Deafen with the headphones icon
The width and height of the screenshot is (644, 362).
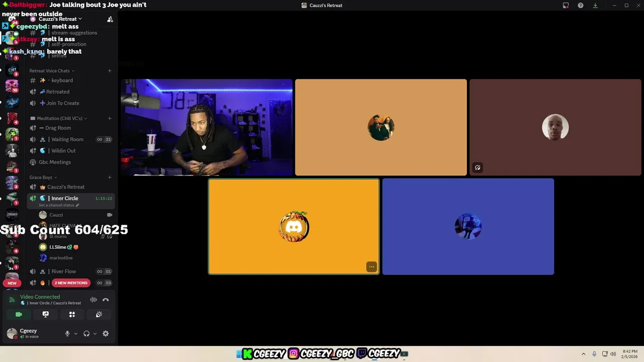(x=86, y=334)
